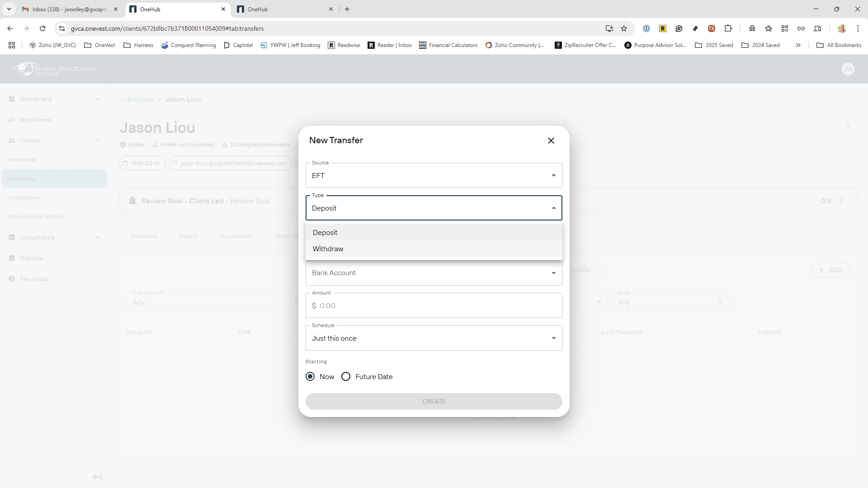Close the New Transfer dialog
The height and width of the screenshot is (488, 868).
551,141
